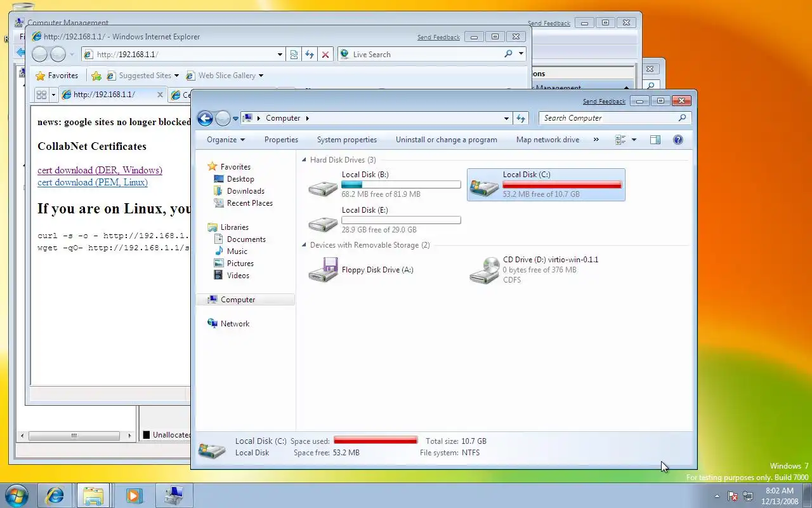Select CD Drive (D:) virtio-win icon
This screenshot has width=812, height=508.
point(485,270)
